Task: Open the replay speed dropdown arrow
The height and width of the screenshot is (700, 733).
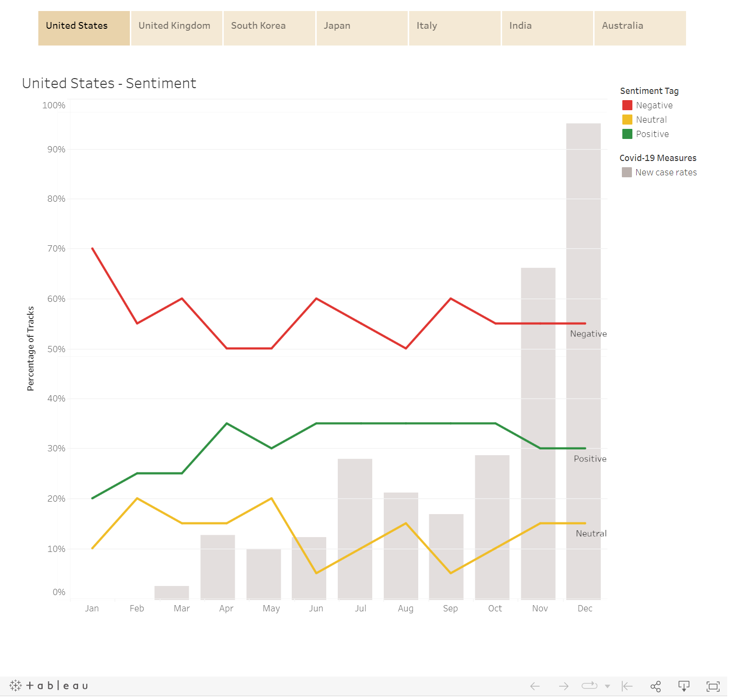Action: pos(607,686)
